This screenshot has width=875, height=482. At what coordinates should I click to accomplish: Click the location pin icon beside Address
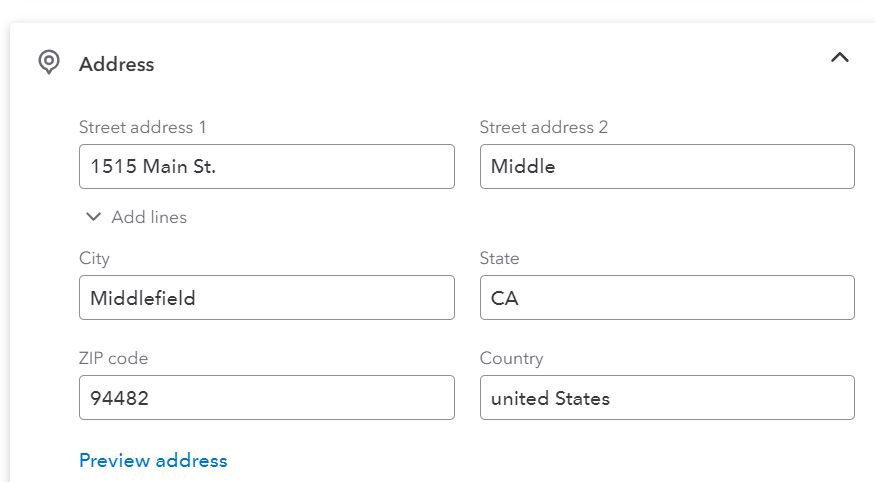coord(49,62)
